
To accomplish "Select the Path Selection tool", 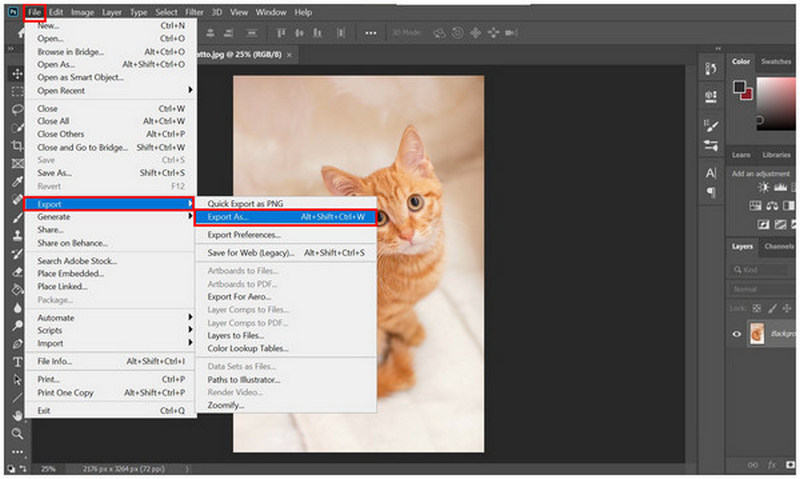I will 17,380.
